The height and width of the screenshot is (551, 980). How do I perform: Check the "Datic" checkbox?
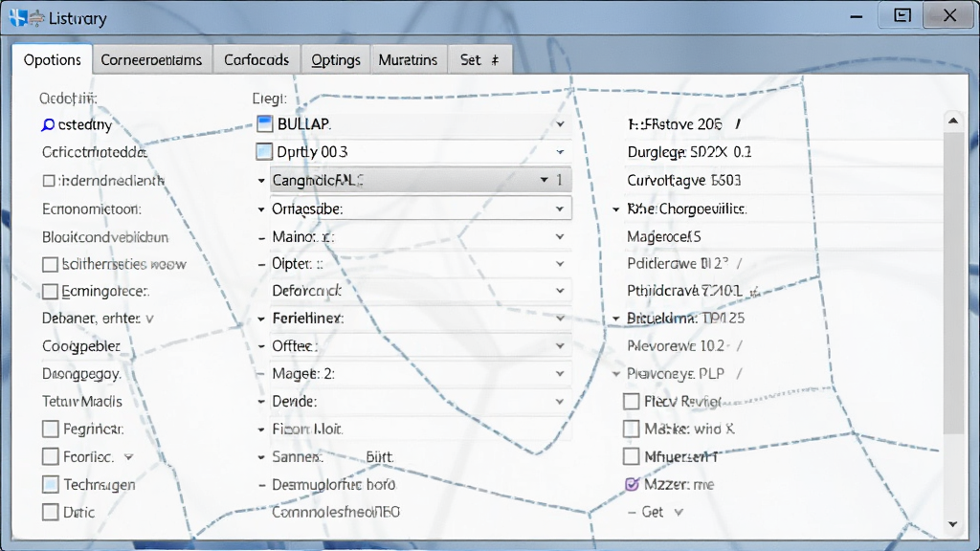(51, 513)
